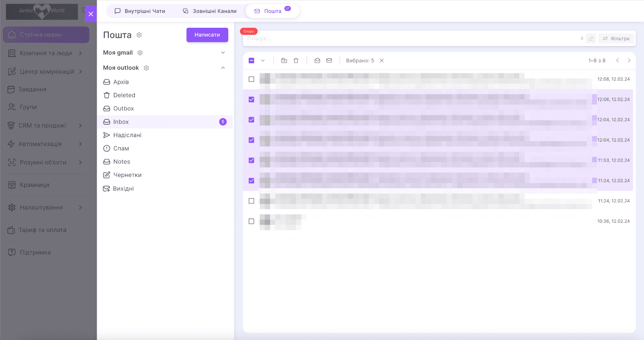Open the Notes folder icon
This screenshot has height=340, width=644.
point(107,162)
